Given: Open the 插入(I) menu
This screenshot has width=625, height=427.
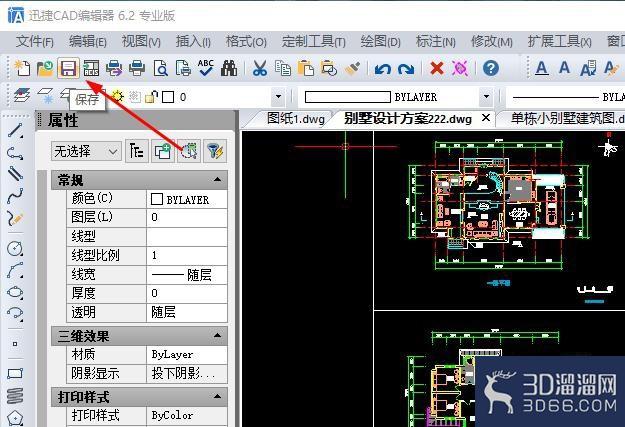Looking at the screenshot, I should [x=193, y=41].
